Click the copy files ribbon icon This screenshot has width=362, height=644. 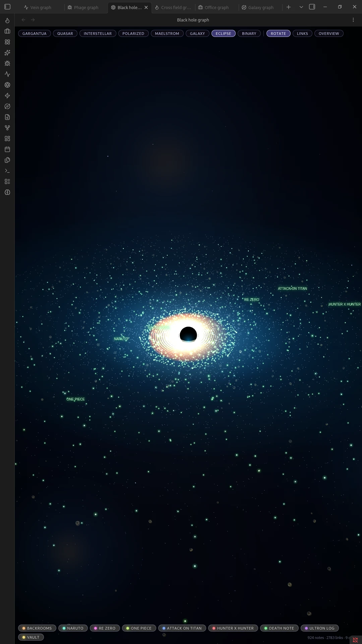click(7, 160)
